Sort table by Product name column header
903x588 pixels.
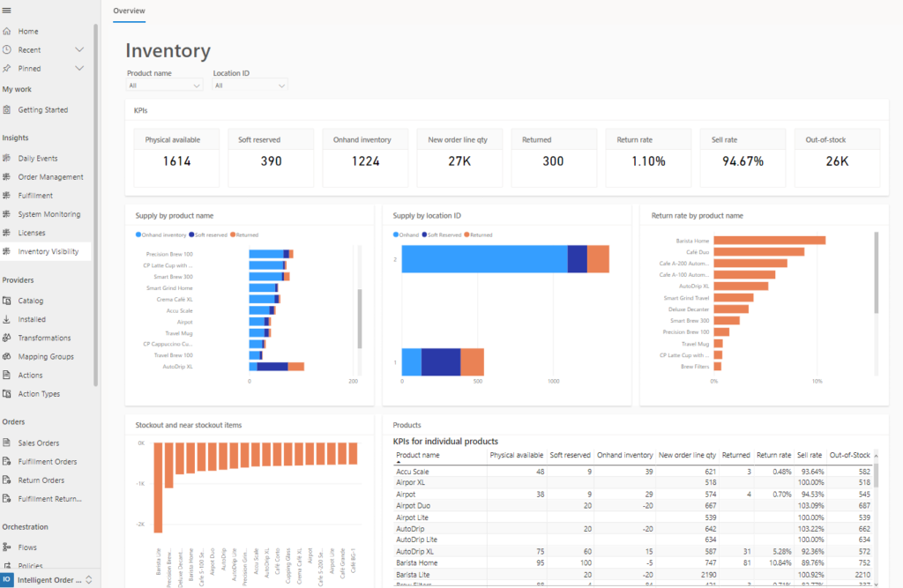click(x=418, y=456)
